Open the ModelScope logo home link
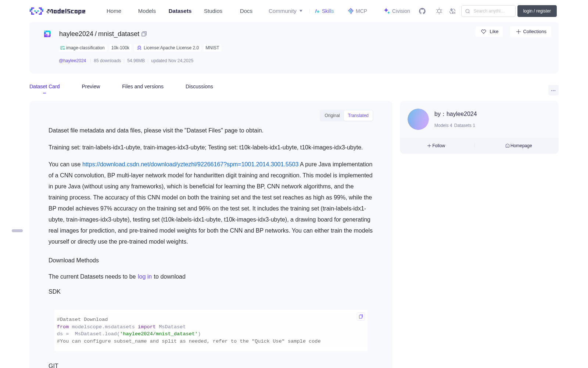 coord(57,11)
